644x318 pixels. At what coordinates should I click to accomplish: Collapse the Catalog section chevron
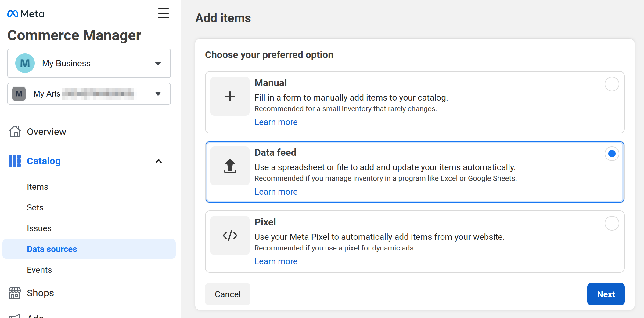[x=159, y=161]
